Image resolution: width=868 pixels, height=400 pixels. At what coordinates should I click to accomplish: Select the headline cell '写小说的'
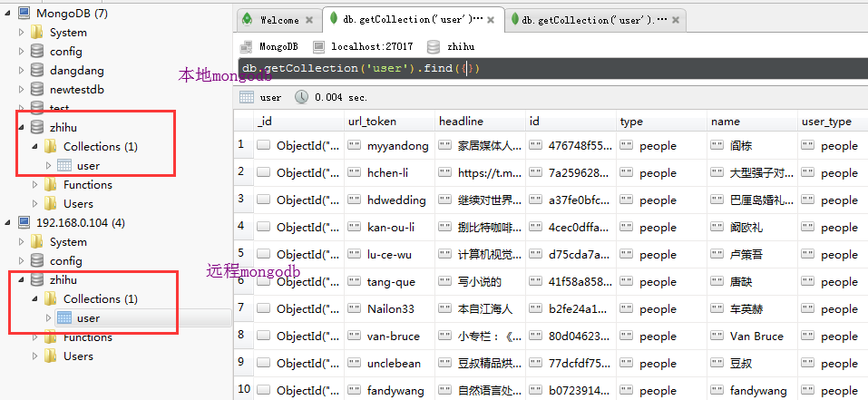(x=480, y=281)
